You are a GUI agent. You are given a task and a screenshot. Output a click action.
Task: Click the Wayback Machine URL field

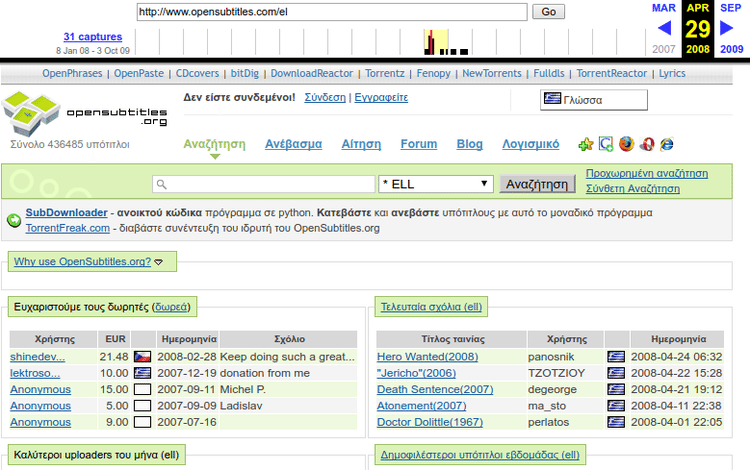[332, 12]
